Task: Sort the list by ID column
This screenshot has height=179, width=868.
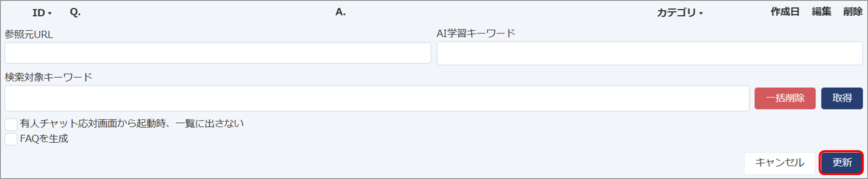Action: 42,13
